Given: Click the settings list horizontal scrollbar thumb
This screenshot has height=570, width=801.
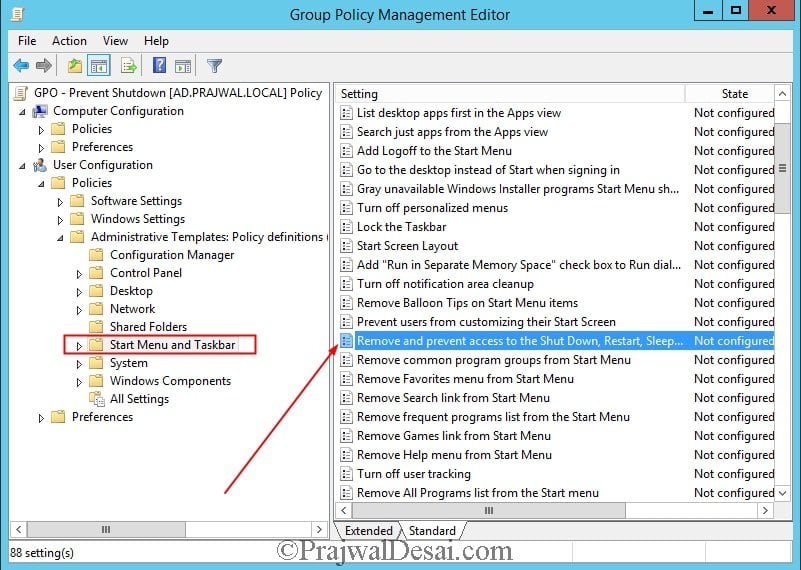Looking at the screenshot, I should coord(488,510).
